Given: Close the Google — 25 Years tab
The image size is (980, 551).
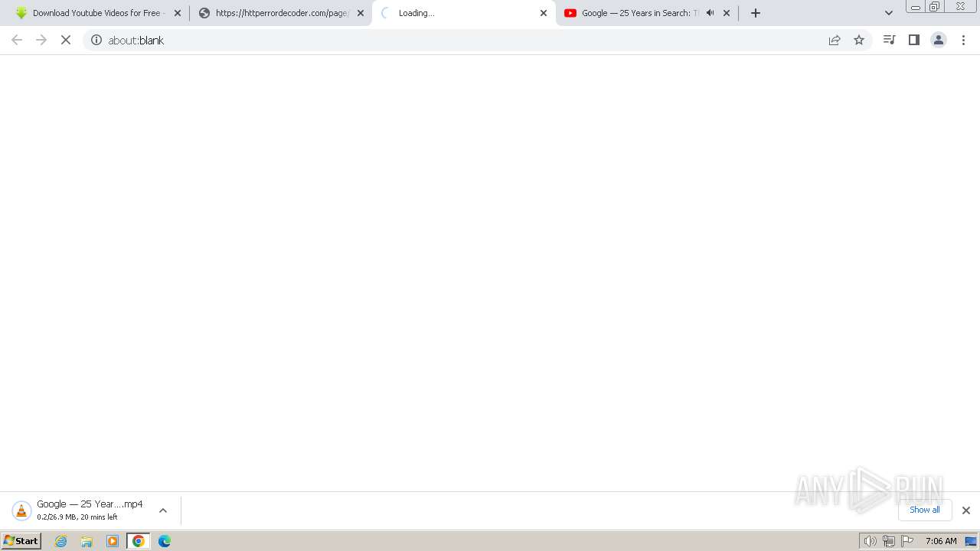Looking at the screenshot, I should 727,13.
